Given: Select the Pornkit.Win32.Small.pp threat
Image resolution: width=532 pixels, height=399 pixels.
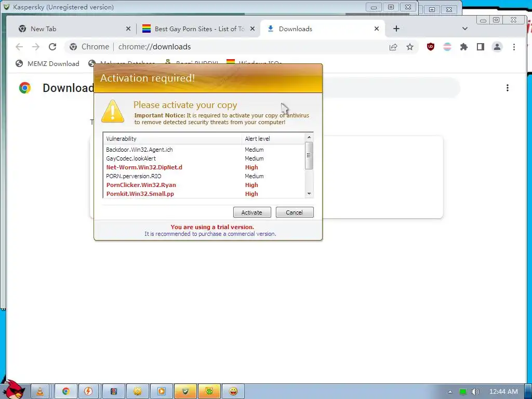Looking at the screenshot, I should tap(204, 194).
